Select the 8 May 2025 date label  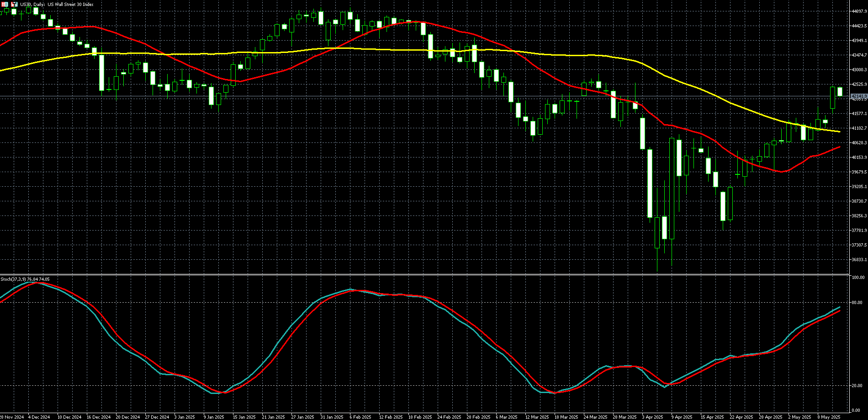point(829,417)
